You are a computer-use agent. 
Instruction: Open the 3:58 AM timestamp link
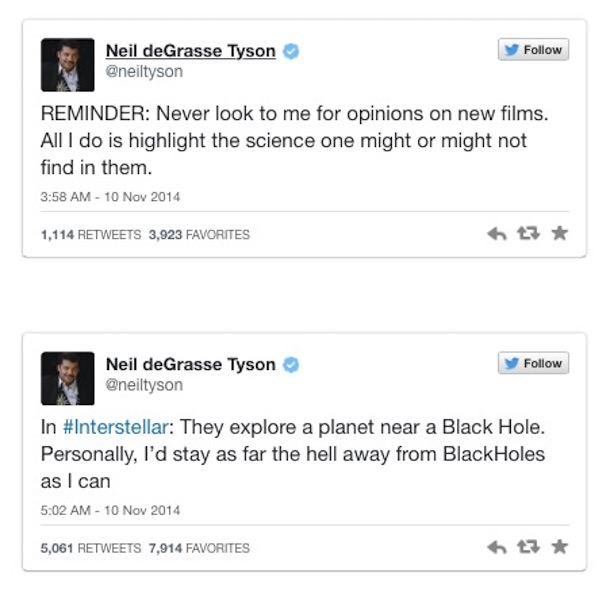coord(111,197)
